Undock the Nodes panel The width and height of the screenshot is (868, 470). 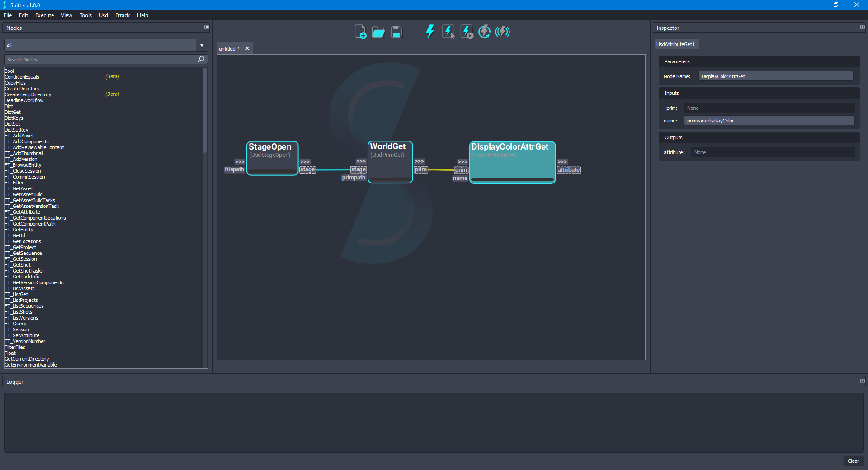[x=207, y=27]
